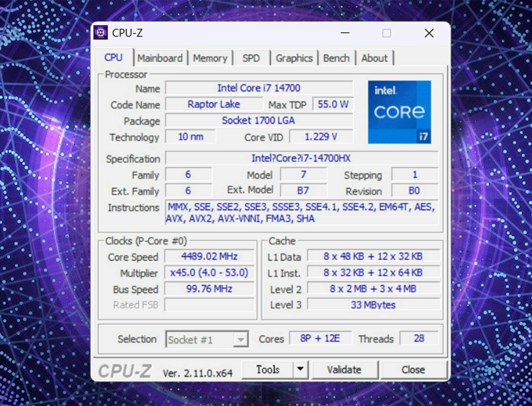Image resolution: width=532 pixels, height=406 pixels.
Task: Open the Bench tab
Action: coord(336,58)
